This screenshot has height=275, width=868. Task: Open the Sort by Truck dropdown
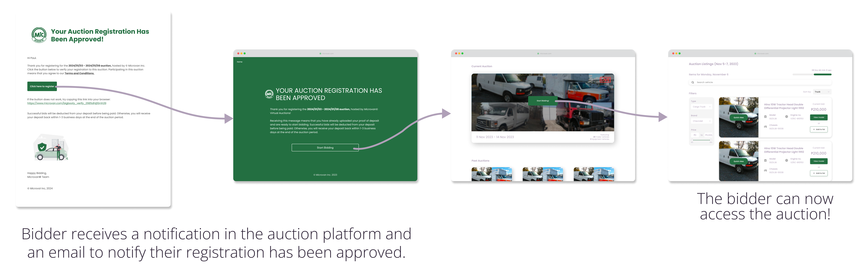point(822,92)
